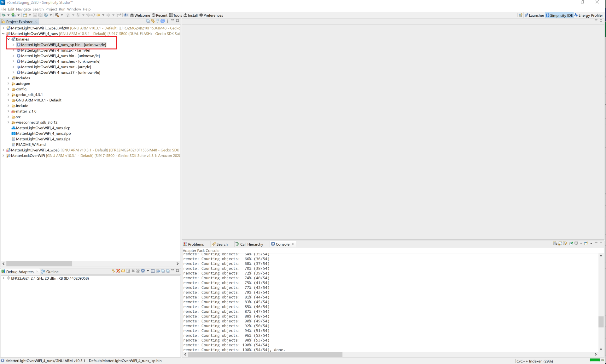Switch to the Launcher perspective
Viewport: 606px width, 364px height.
[534, 15]
